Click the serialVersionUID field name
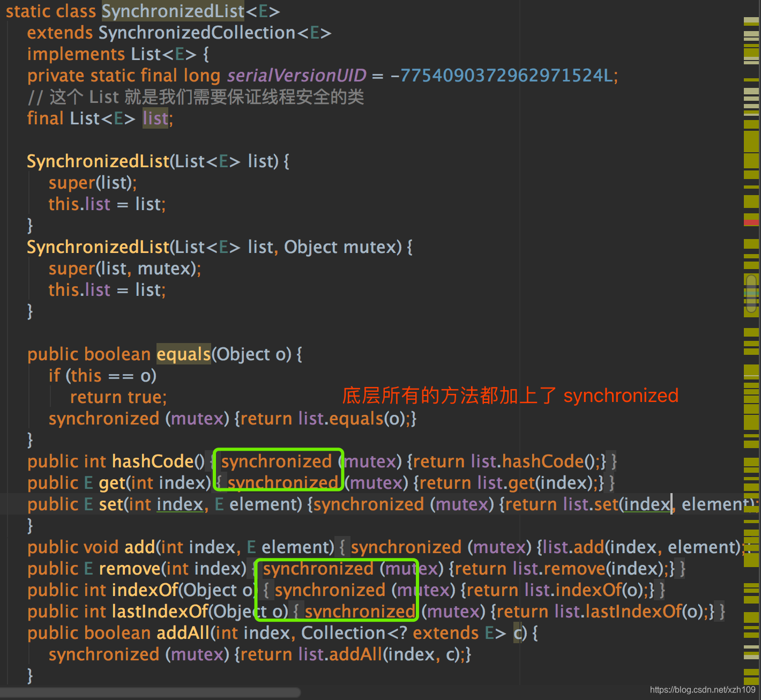The height and width of the screenshot is (700, 761). (x=297, y=76)
